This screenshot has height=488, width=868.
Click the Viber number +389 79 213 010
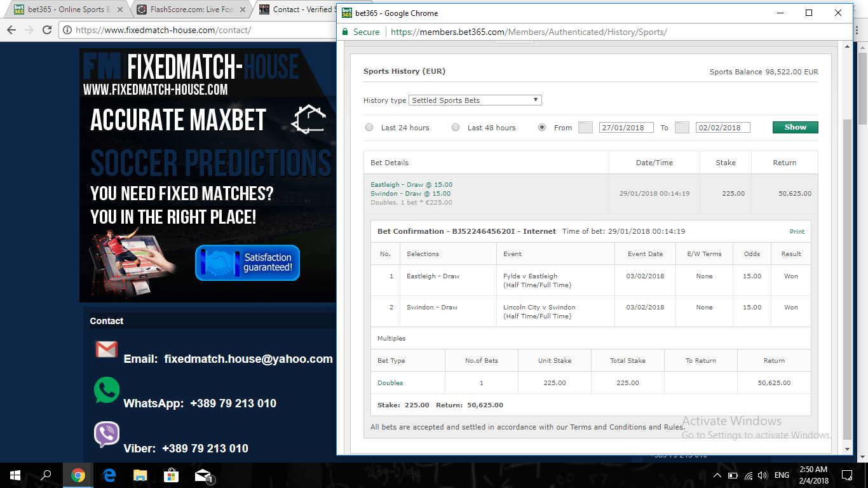tap(205, 449)
